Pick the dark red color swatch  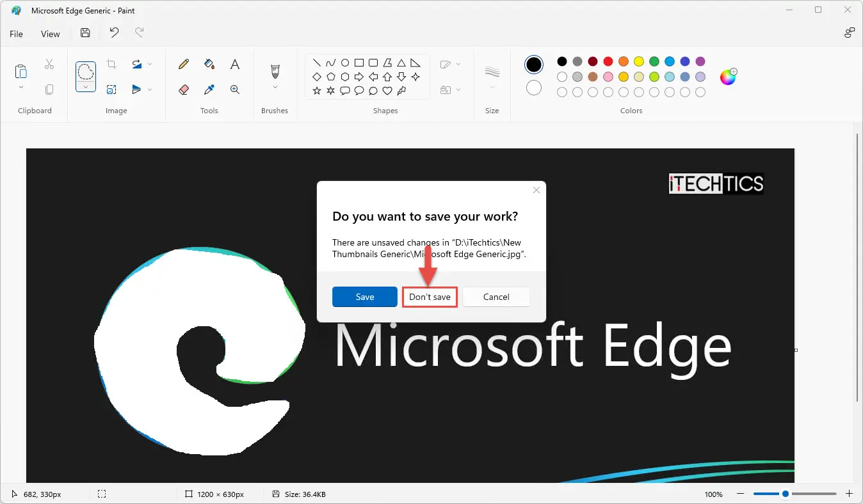coord(593,61)
